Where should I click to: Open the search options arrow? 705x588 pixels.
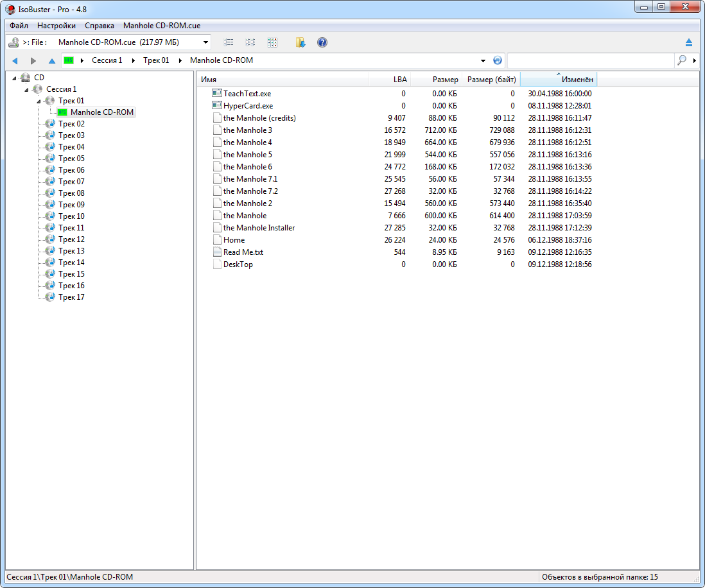[695, 60]
